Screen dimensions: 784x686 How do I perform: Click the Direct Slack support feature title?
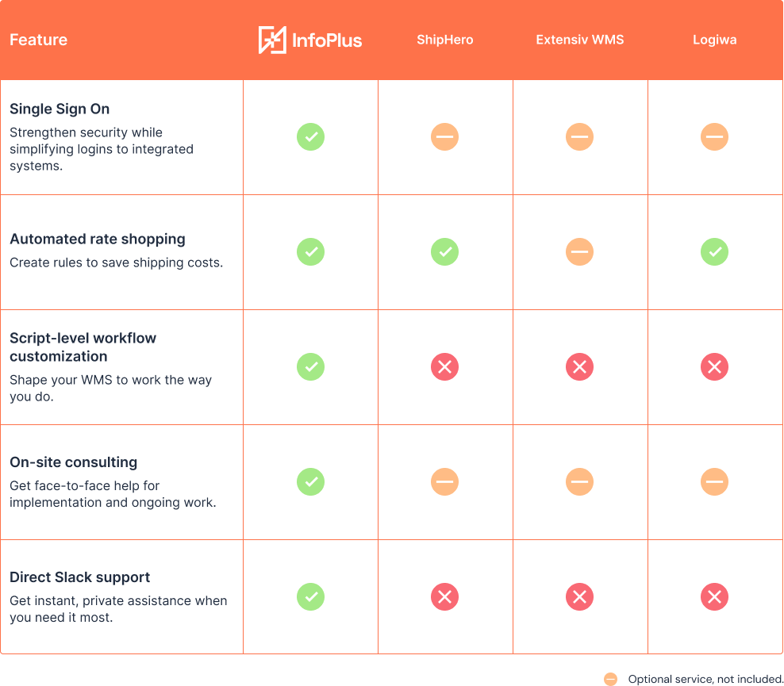80,577
